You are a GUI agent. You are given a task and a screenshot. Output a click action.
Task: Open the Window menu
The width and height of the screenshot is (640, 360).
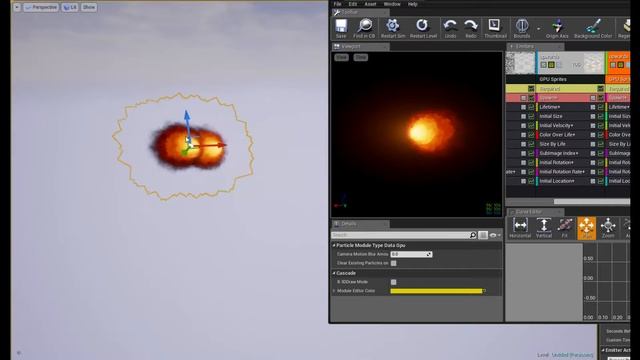tap(392, 4)
